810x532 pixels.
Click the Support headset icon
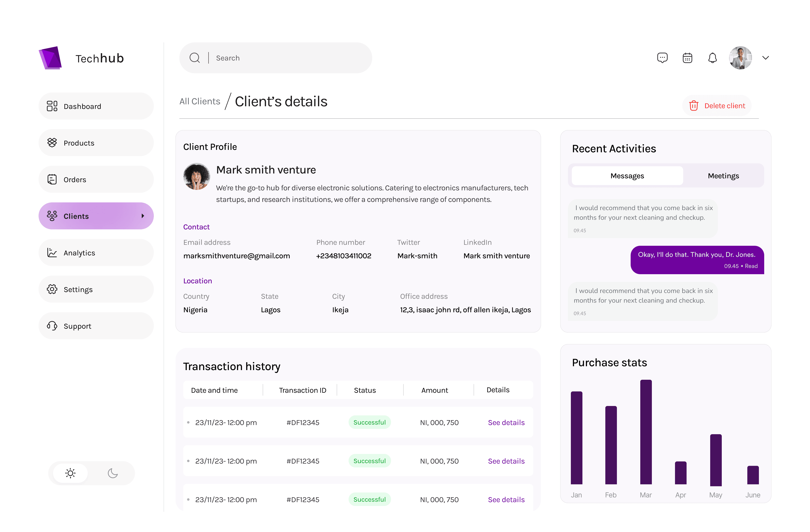[x=52, y=326]
